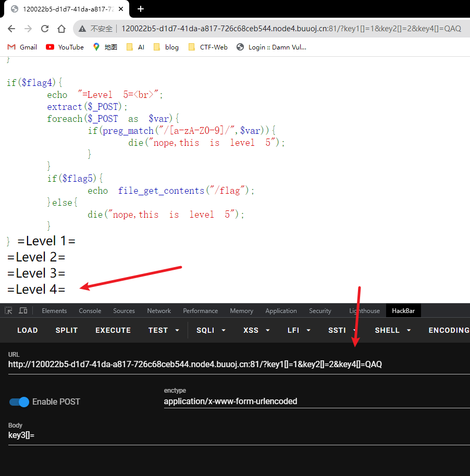
Task: Click the if($flag5){ code line
Action: coord(75,178)
